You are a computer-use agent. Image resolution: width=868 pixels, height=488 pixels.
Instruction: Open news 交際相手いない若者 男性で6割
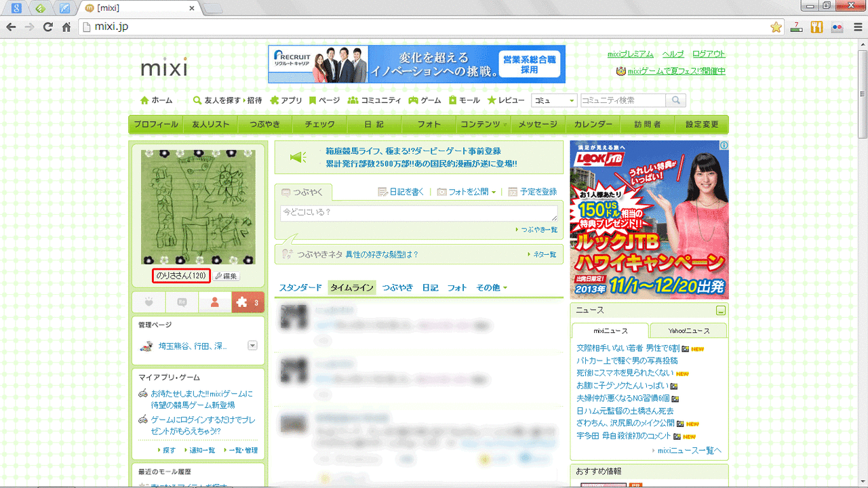pos(629,348)
